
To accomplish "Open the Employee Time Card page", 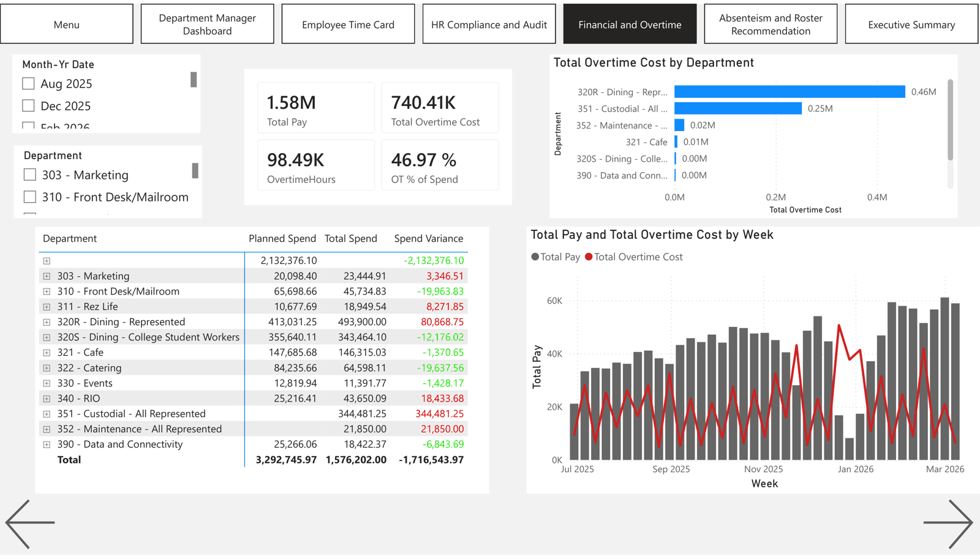I will [x=349, y=24].
